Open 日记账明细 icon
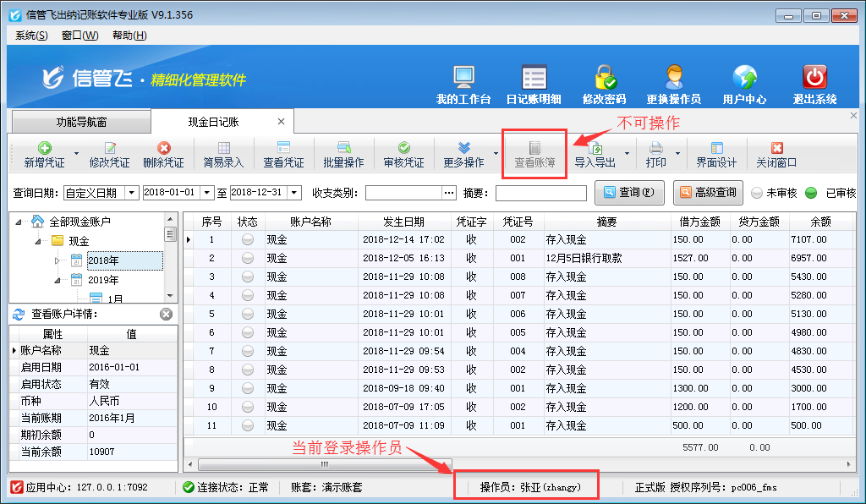The image size is (866, 504). pos(533,79)
